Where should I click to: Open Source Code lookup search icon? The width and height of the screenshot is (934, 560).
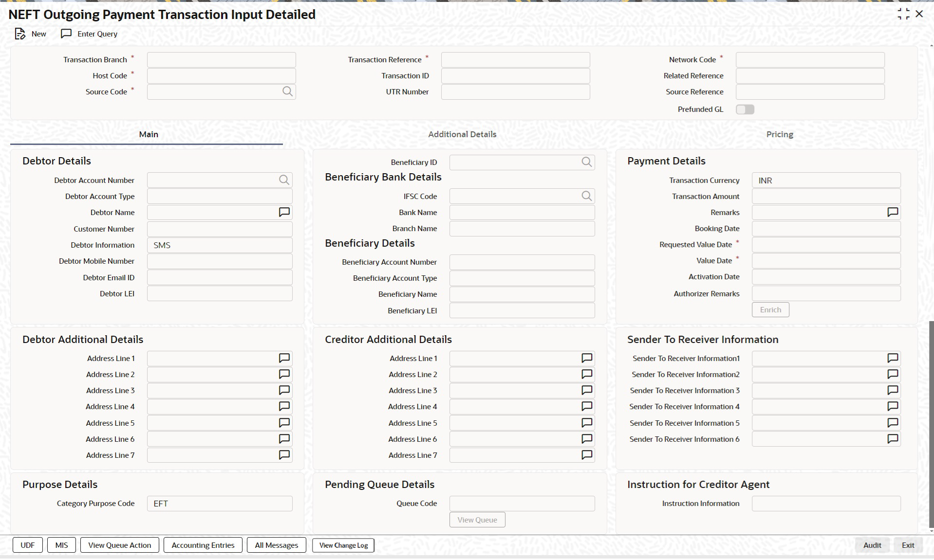coord(287,91)
